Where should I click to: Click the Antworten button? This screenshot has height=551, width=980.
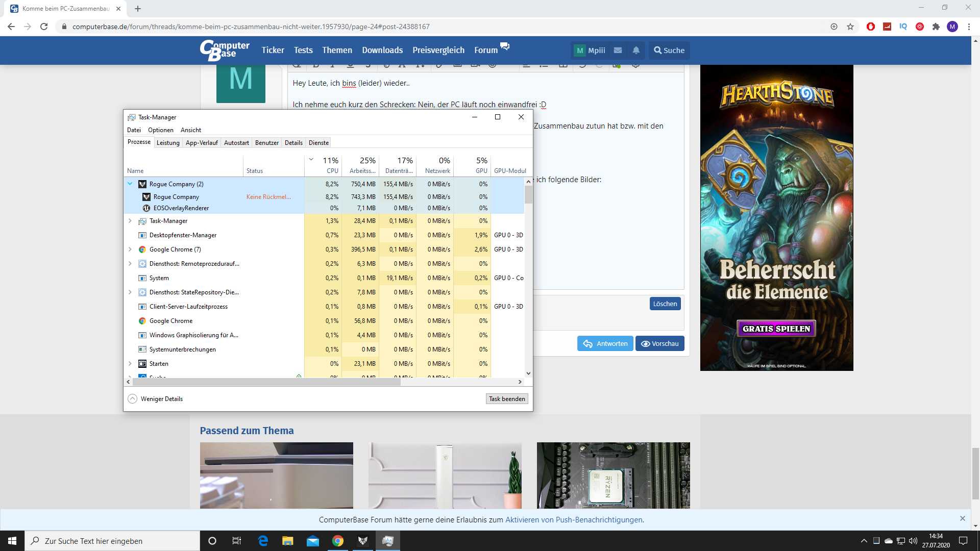click(x=605, y=343)
